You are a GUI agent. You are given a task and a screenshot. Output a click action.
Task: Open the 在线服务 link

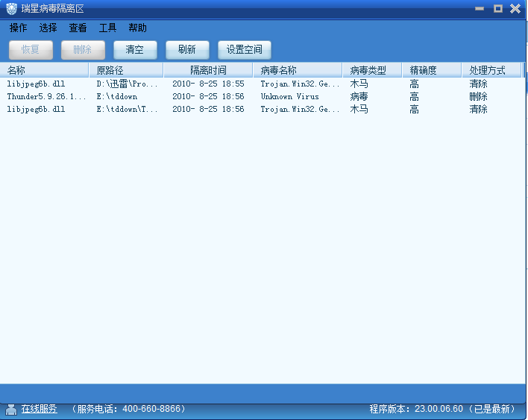(x=39, y=409)
